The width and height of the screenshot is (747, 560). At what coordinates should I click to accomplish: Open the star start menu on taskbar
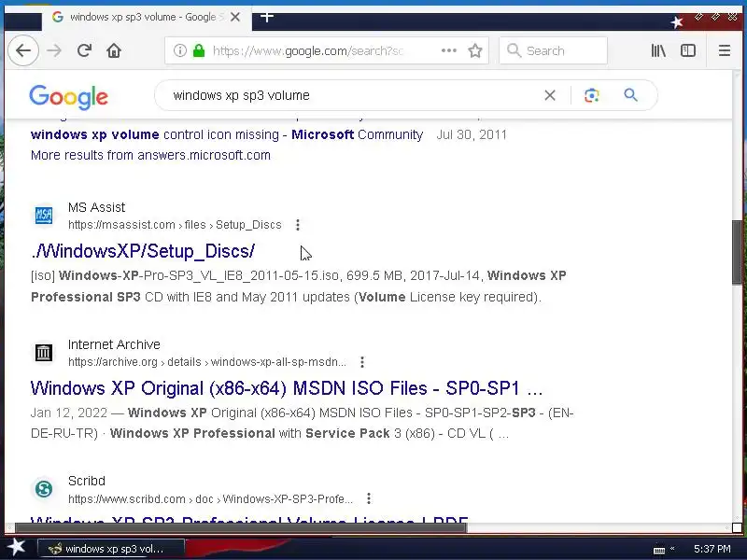pyautogui.click(x=16, y=548)
